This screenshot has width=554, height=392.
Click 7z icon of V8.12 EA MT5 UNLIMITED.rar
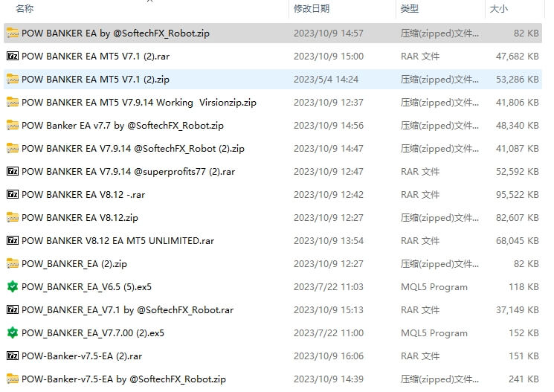13,241
